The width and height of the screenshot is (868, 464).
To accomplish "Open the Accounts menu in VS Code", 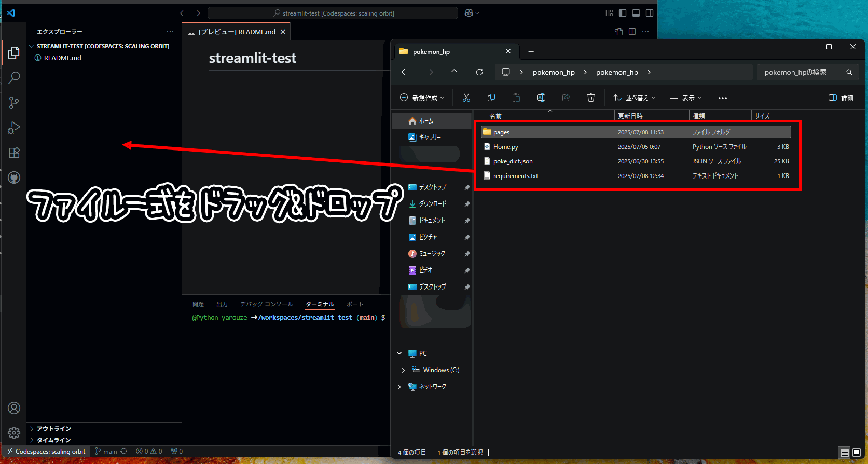I will click(14, 408).
